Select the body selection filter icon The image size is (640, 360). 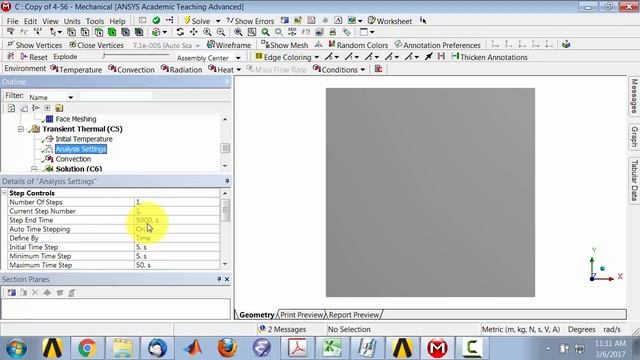click(112, 32)
